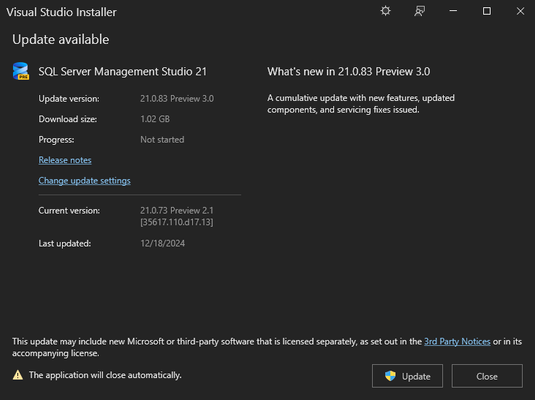Click the What's new in 21.0.83 heading

(349, 71)
